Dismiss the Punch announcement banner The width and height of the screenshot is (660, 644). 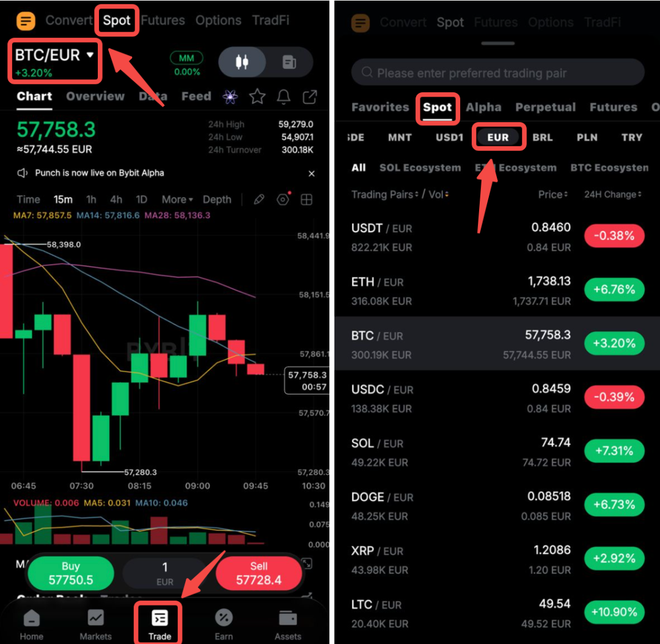click(x=312, y=174)
